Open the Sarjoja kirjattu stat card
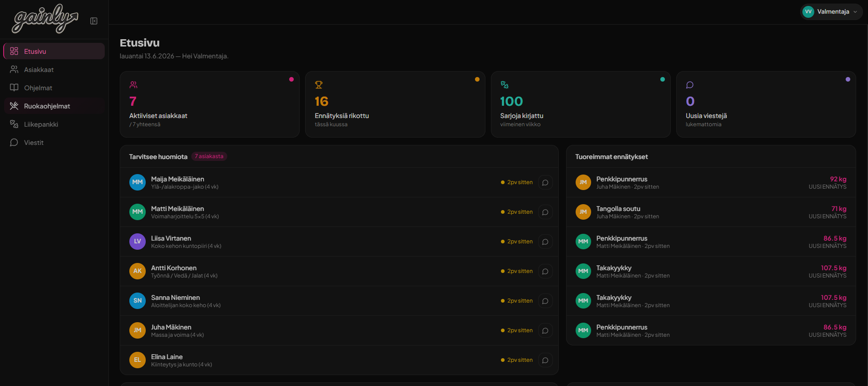The height and width of the screenshot is (386, 868). pyautogui.click(x=581, y=104)
